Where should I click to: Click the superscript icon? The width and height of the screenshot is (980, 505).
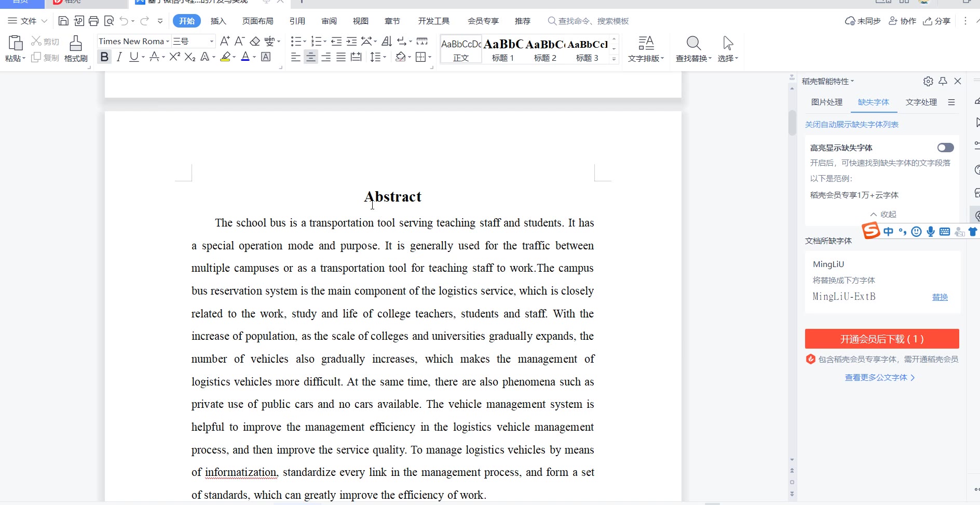pyautogui.click(x=174, y=57)
